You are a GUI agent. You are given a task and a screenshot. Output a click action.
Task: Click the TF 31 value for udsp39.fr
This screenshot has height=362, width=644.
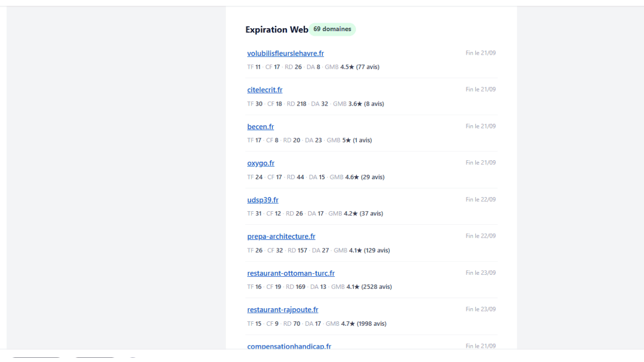tap(255, 214)
